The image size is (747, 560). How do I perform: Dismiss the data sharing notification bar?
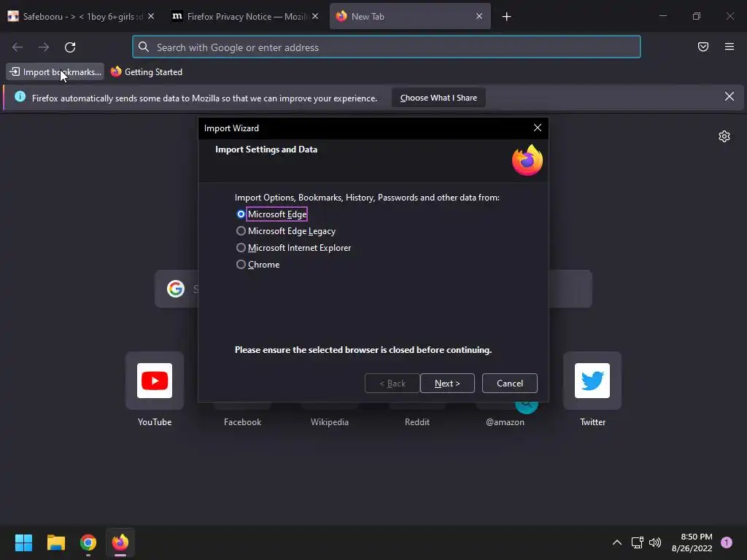(729, 97)
